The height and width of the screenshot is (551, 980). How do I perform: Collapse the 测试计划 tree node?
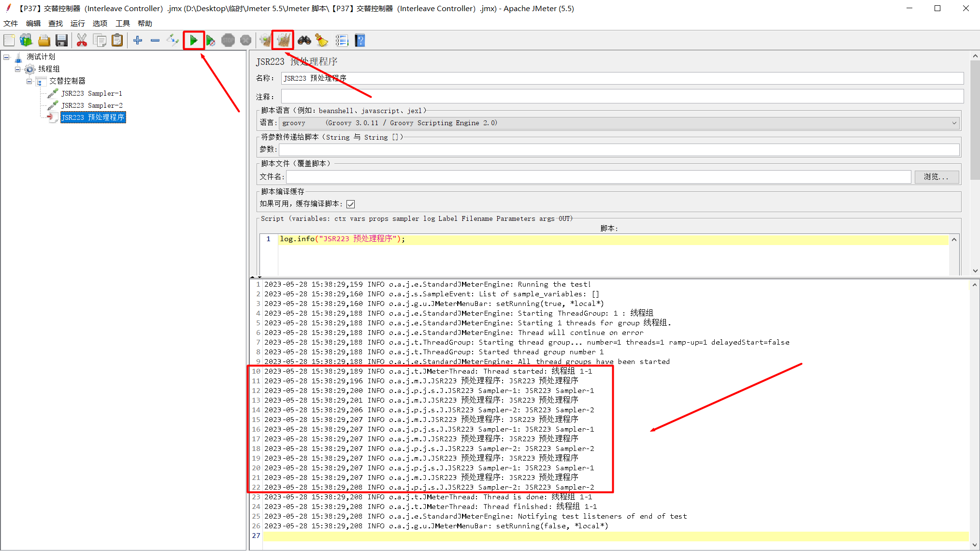(6, 57)
